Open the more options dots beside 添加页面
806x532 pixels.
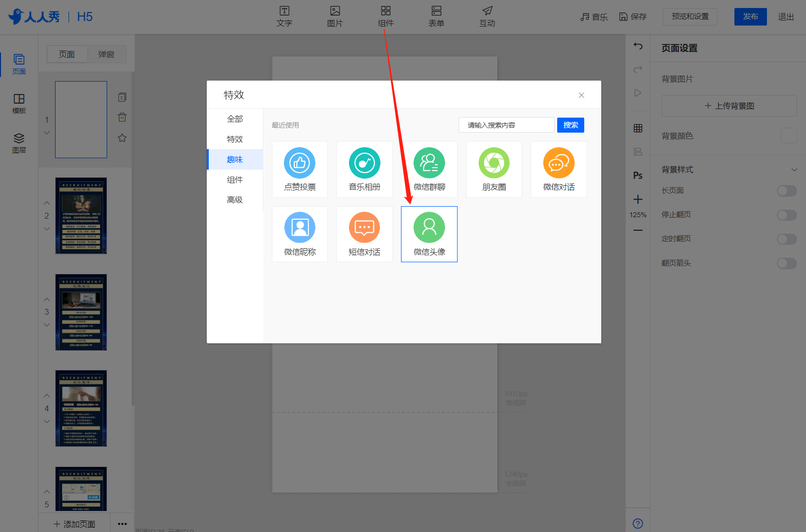click(122, 524)
